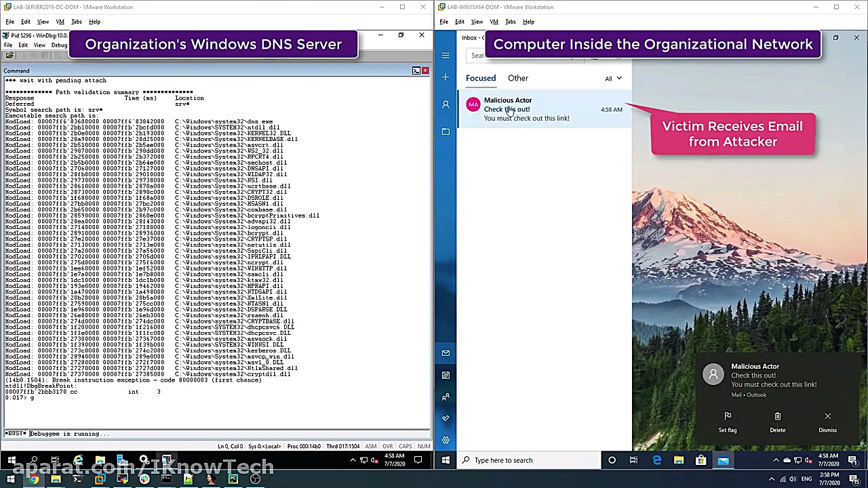This screenshot has width=868, height=488.
Task: Open File Explorer on Windows 10 guest taskbar
Action: (678, 460)
